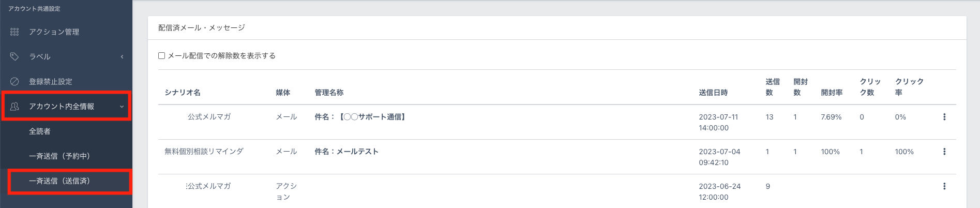Click the ラベル tag icon
This screenshot has width=980, height=208.
click(14, 57)
